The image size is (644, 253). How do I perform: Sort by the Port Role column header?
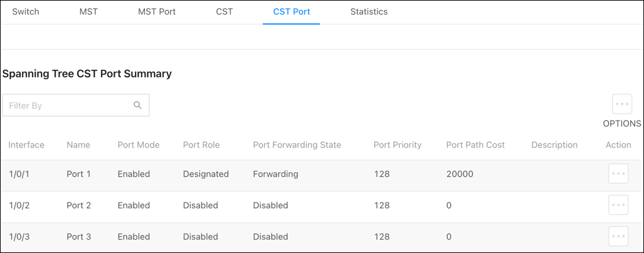(201, 145)
